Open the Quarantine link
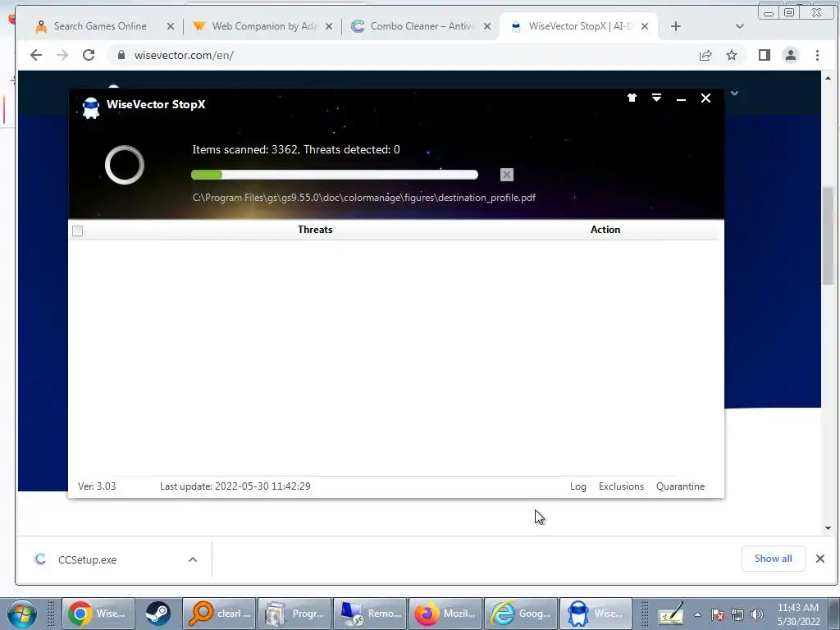Image resolution: width=840 pixels, height=630 pixels. (680, 486)
